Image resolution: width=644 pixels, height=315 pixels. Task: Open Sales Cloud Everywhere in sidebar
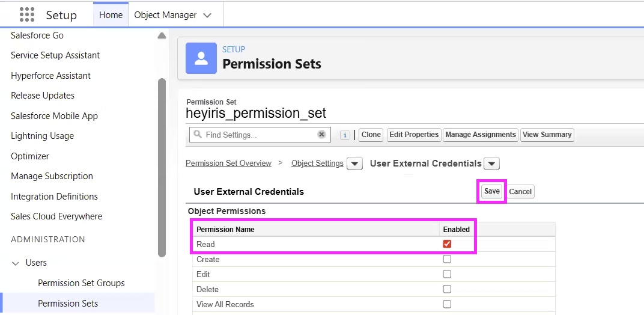pyautogui.click(x=56, y=216)
